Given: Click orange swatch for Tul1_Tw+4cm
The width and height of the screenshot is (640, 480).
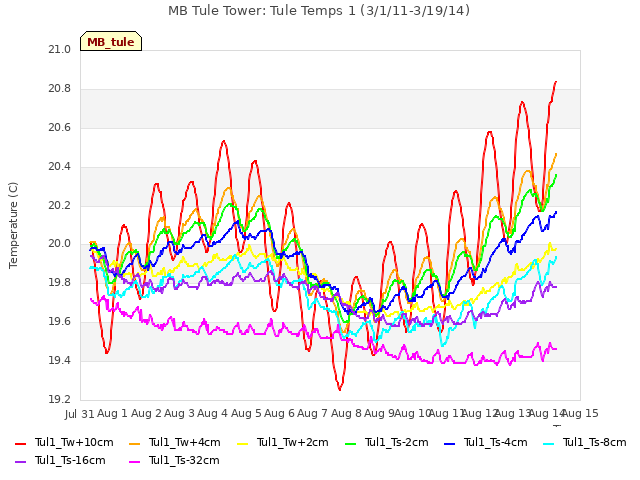Looking at the screenshot, I should click(134, 443).
